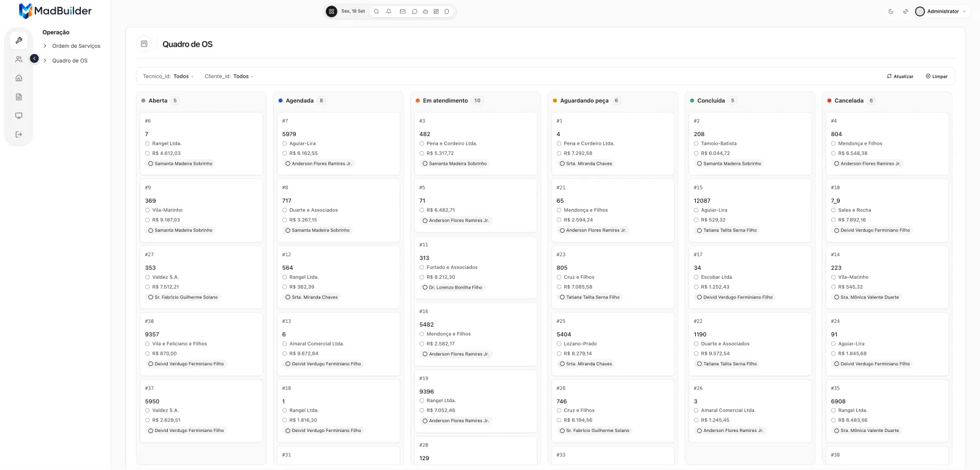Click the date Sex, 18 Set
This screenshot has height=470, width=980.
(353, 11)
